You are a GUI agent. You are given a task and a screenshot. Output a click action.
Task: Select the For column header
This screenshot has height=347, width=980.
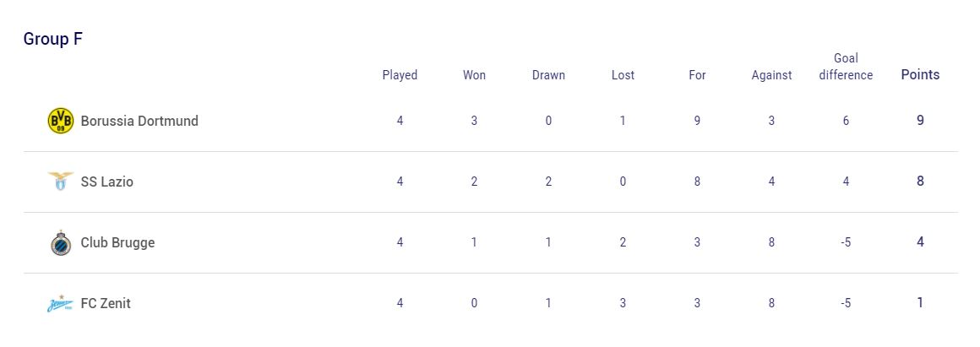point(697,75)
